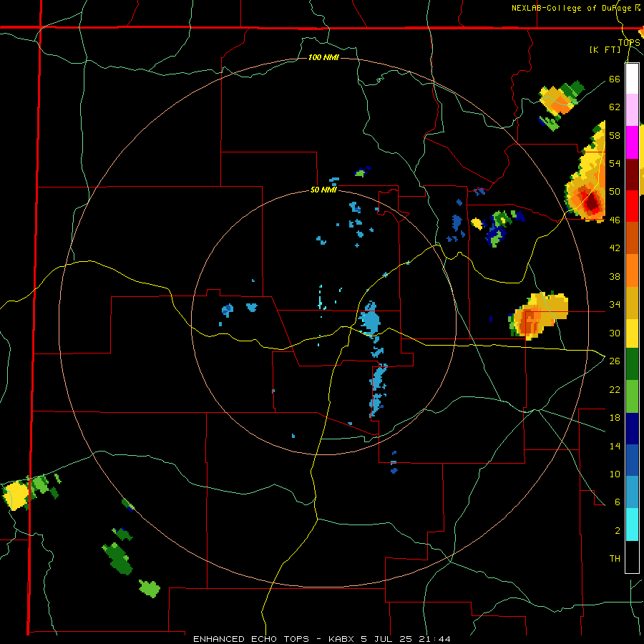Click the "21:44" timestamp
The height and width of the screenshot is (644, 644).
[435, 639]
